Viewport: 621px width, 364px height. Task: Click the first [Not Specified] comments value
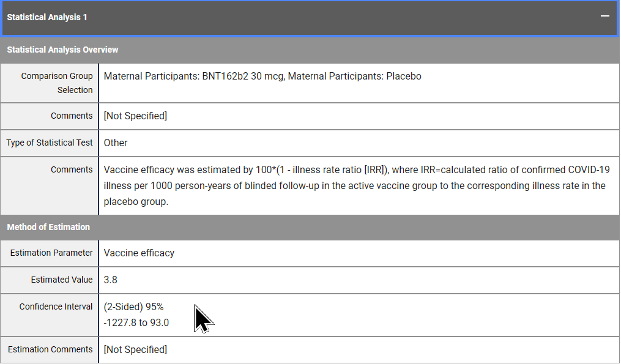(x=135, y=116)
